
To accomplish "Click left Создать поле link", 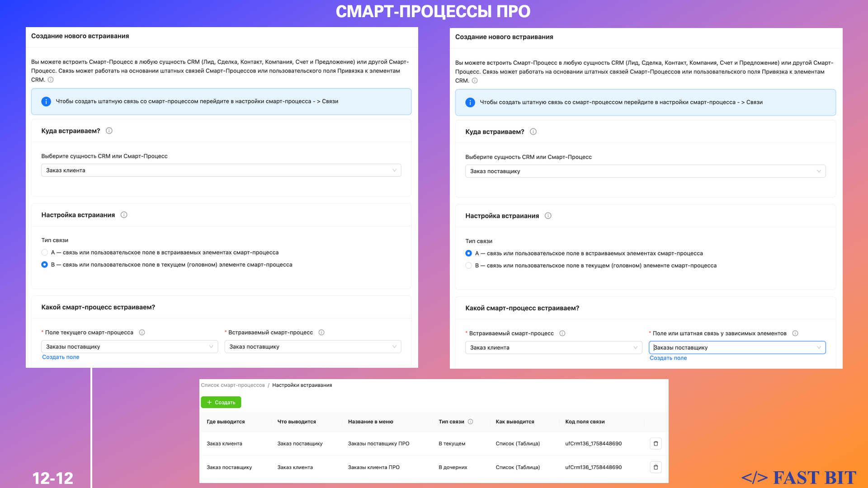I will [61, 357].
